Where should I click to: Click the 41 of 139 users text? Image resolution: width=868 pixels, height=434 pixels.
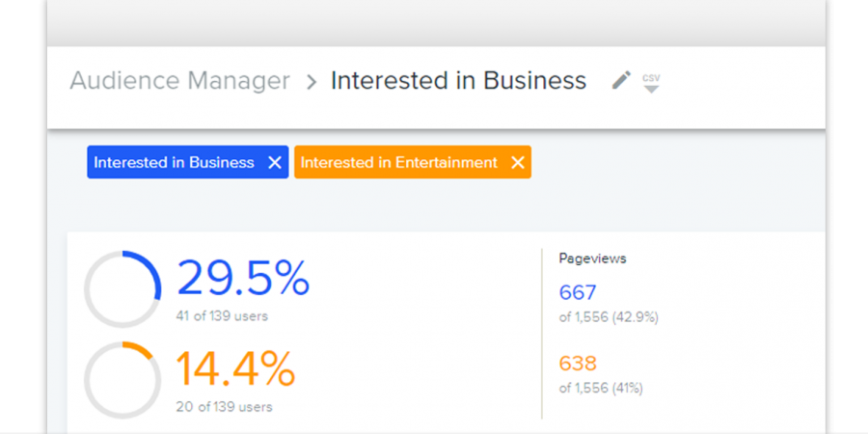coord(222,315)
